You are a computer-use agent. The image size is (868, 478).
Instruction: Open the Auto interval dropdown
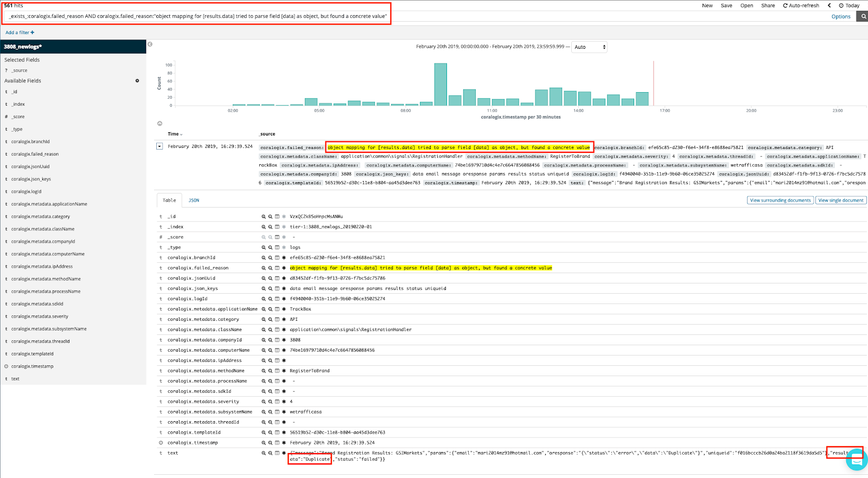pyautogui.click(x=589, y=47)
